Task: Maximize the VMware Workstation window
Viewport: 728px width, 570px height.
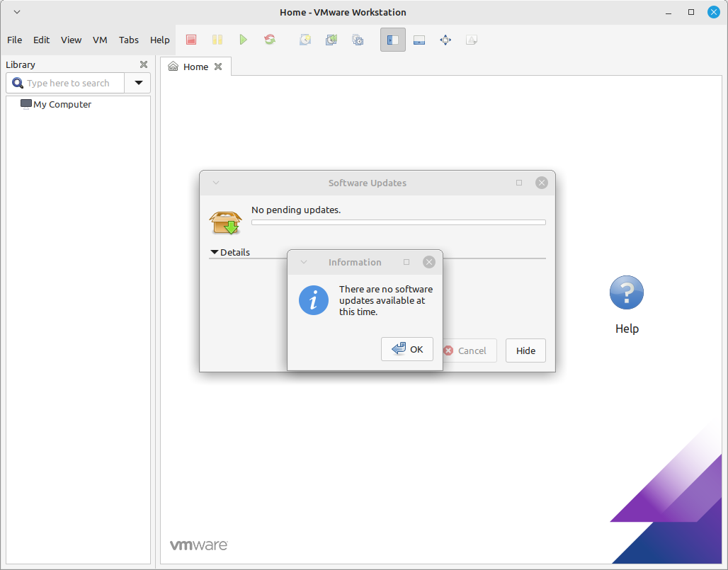Action: (691, 12)
